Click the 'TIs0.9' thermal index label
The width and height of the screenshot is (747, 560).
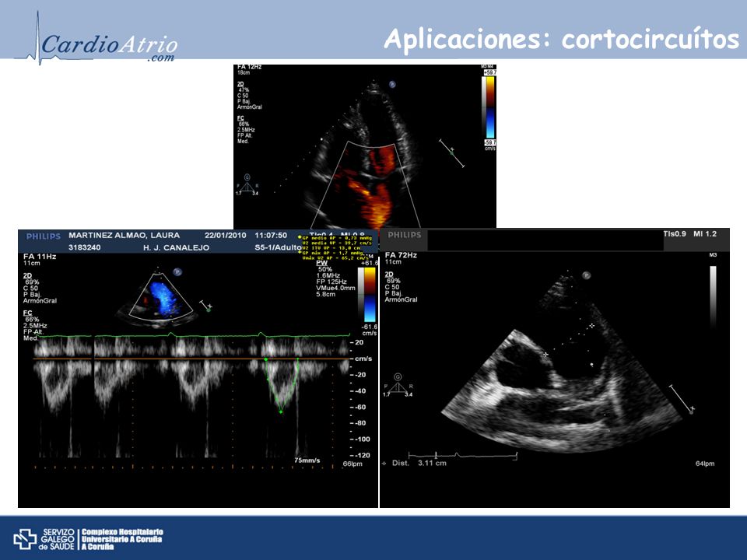pyautogui.click(x=675, y=234)
